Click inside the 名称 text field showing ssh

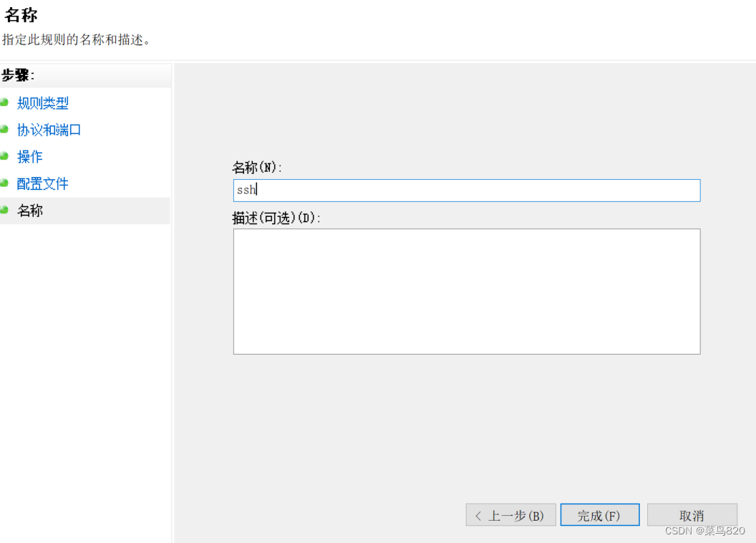click(x=465, y=190)
